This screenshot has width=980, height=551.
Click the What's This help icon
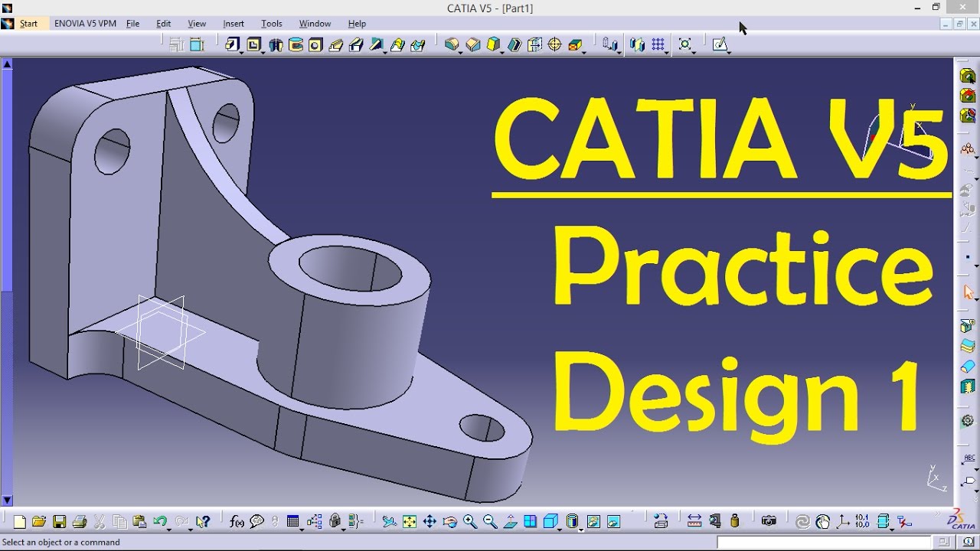(203, 522)
